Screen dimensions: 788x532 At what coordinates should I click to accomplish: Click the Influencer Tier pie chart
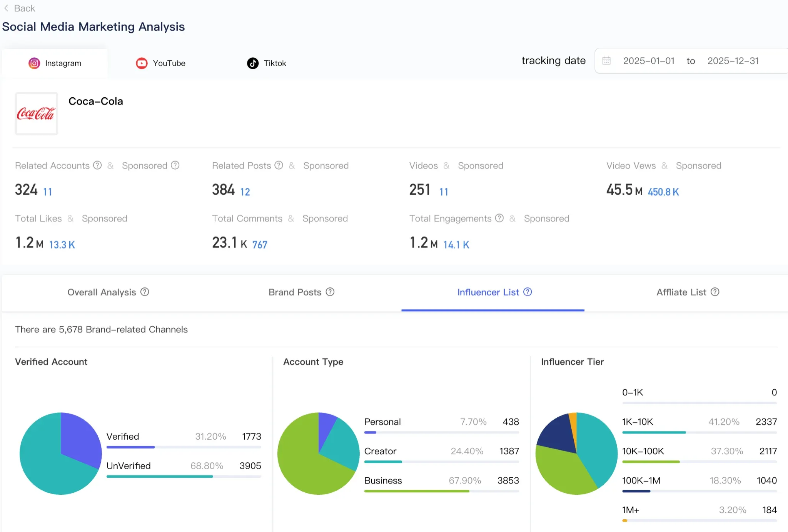[x=576, y=454]
